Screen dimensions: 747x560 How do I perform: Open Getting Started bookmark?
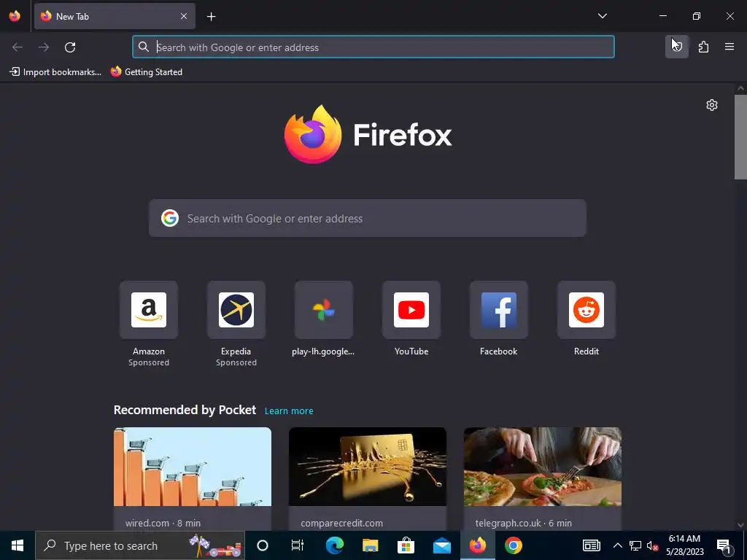[146, 72]
